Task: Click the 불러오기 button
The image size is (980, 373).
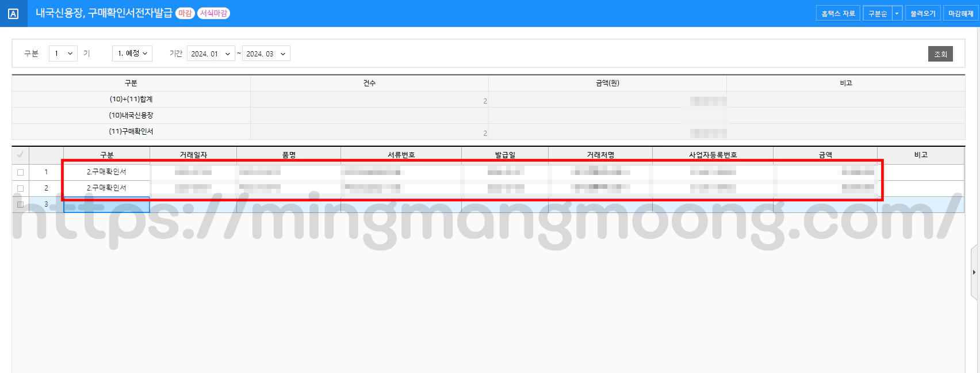Action: [923, 13]
